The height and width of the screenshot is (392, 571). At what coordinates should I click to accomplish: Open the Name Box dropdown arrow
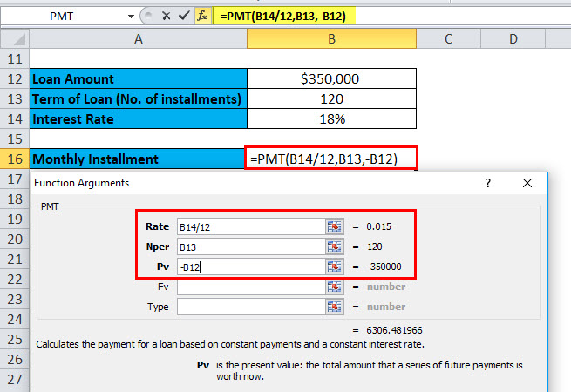point(131,16)
